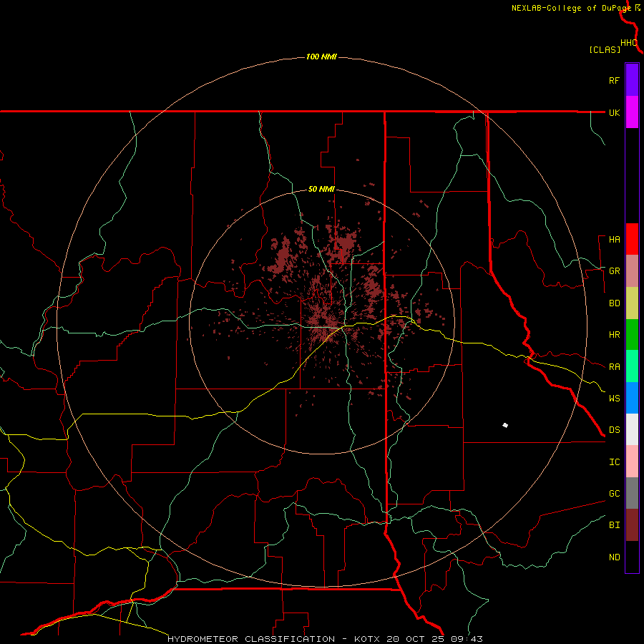Click the RF purple color swatch
The image size is (644, 644).
click(x=632, y=79)
